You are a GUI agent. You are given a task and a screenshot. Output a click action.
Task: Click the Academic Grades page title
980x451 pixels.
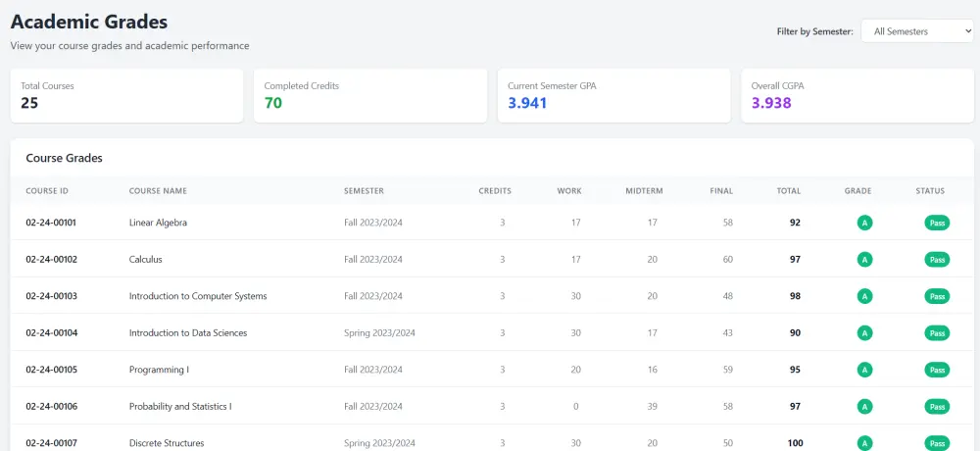coord(89,22)
